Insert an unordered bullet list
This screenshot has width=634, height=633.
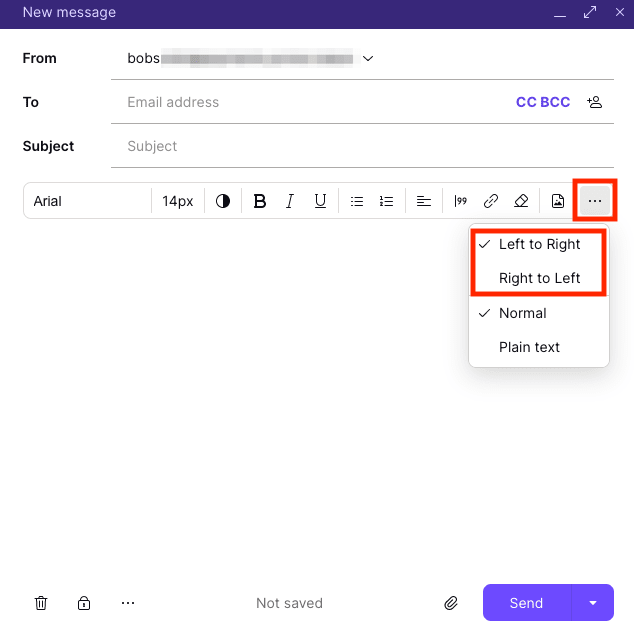(357, 201)
